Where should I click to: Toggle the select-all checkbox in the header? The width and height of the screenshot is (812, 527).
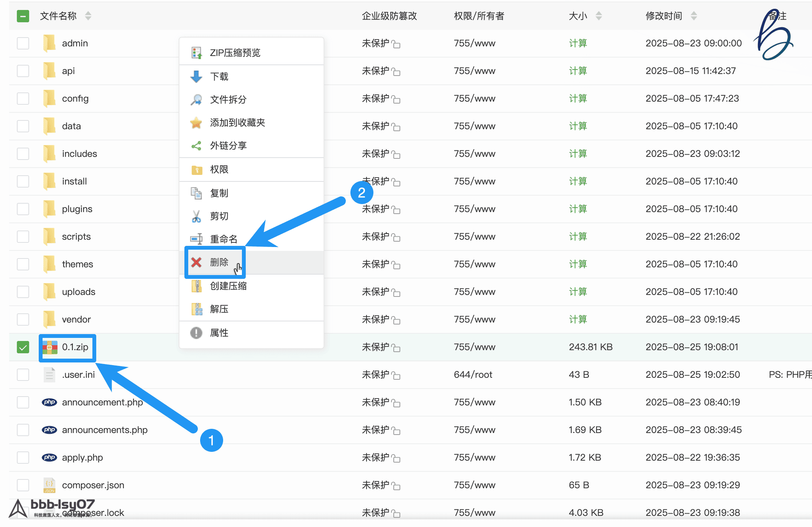23,16
